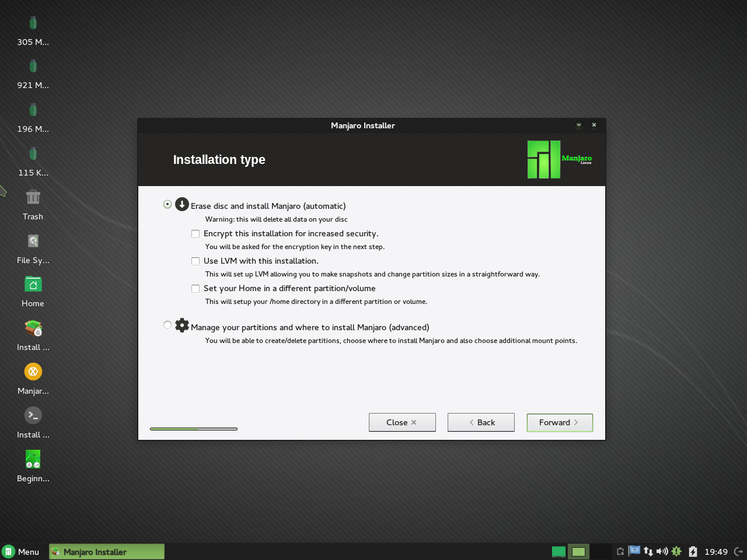The height and width of the screenshot is (560, 747).
Task: Click 'You will be asked for the encryption key' text
Action: (x=295, y=247)
